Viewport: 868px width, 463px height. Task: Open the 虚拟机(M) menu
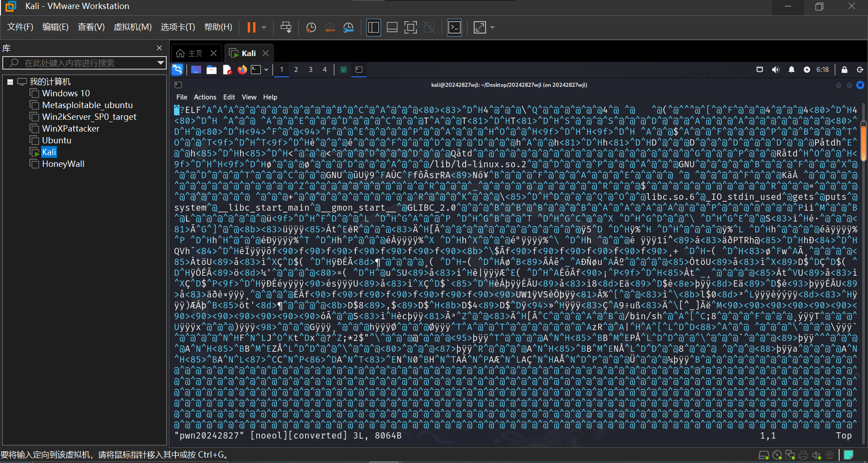point(132,27)
